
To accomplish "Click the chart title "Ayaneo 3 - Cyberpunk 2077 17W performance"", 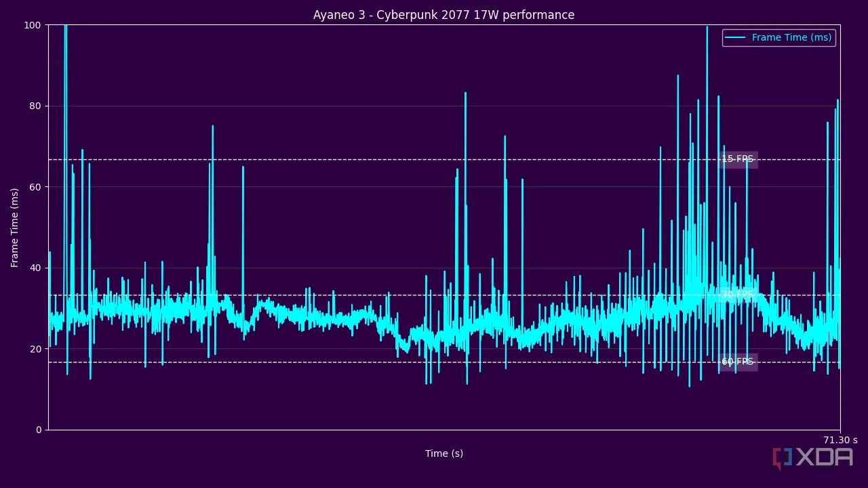I will [x=443, y=15].
